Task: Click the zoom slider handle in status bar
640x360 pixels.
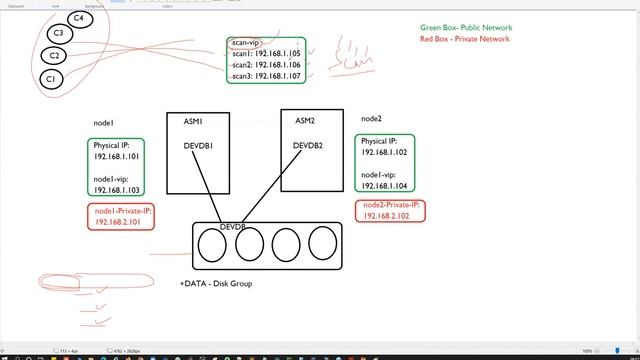Action: tap(617, 351)
